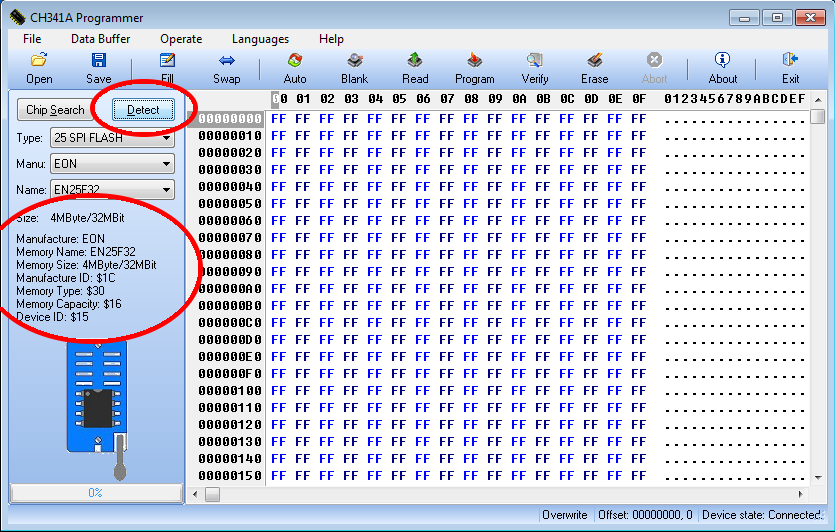
Task: Click the ASCII header 0123456789ABCDEF
Action: tap(735, 99)
